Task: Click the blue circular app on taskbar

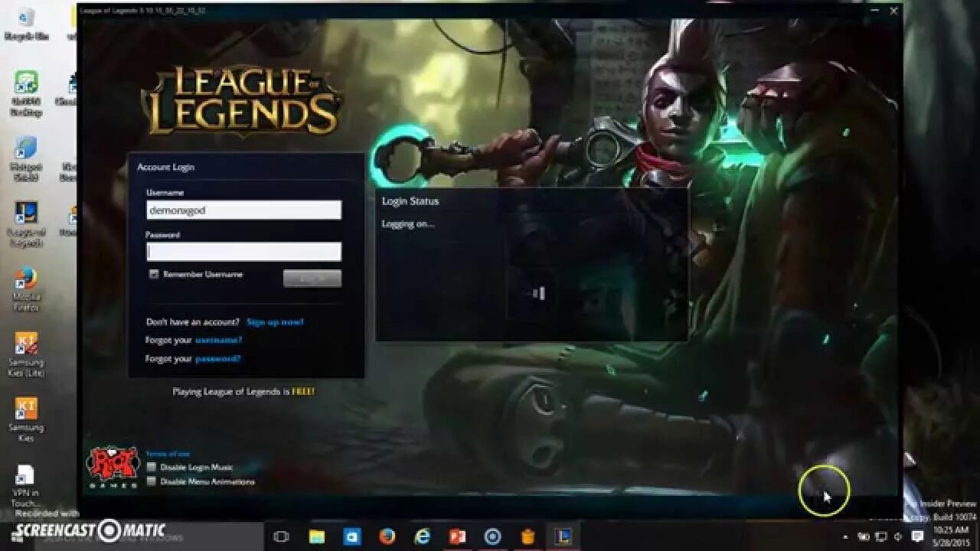Action: [x=492, y=536]
